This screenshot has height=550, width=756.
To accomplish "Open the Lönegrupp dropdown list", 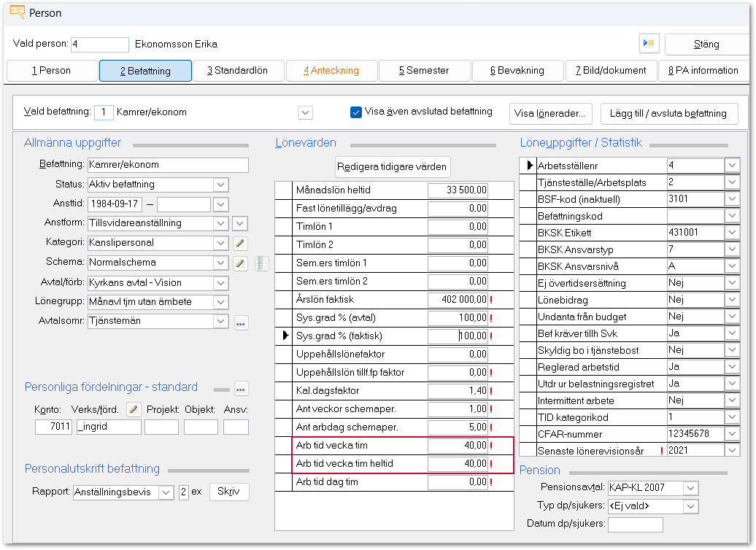I will 221,302.
